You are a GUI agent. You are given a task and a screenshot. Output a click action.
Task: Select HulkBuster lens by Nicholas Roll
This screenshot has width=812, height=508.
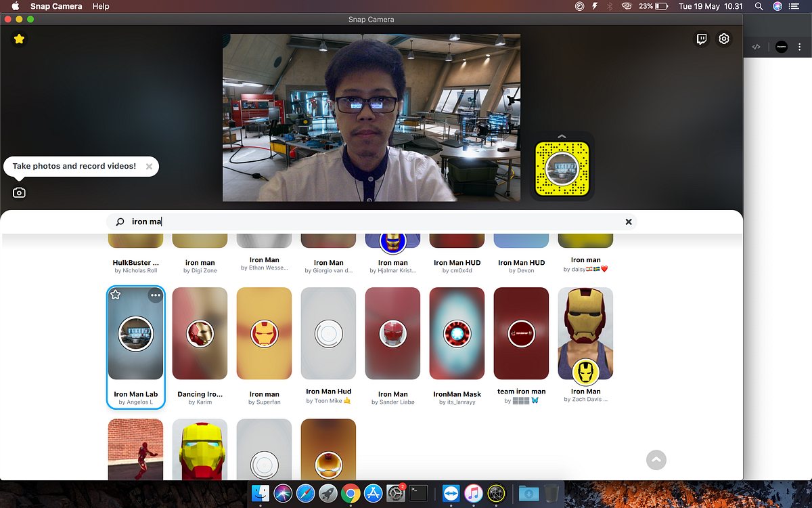coord(135,254)
